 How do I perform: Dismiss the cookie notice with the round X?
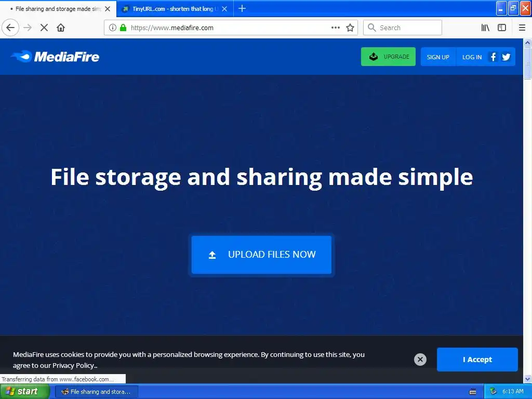tap(420, 360)
